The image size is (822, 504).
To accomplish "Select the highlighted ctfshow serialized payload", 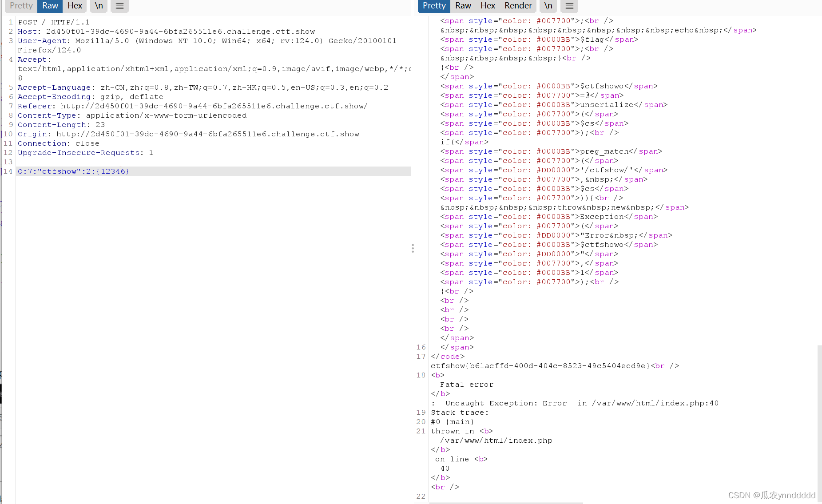I will (73, 171).
